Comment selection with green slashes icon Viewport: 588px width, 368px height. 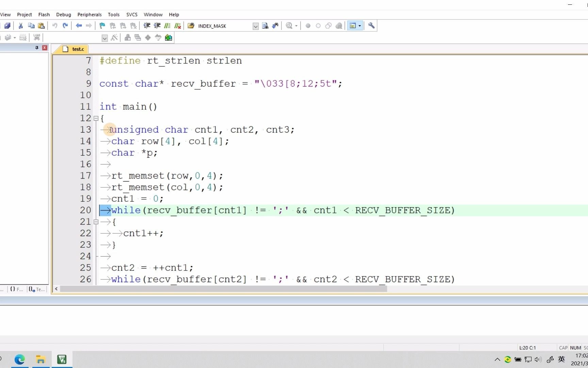pos(167,26)
